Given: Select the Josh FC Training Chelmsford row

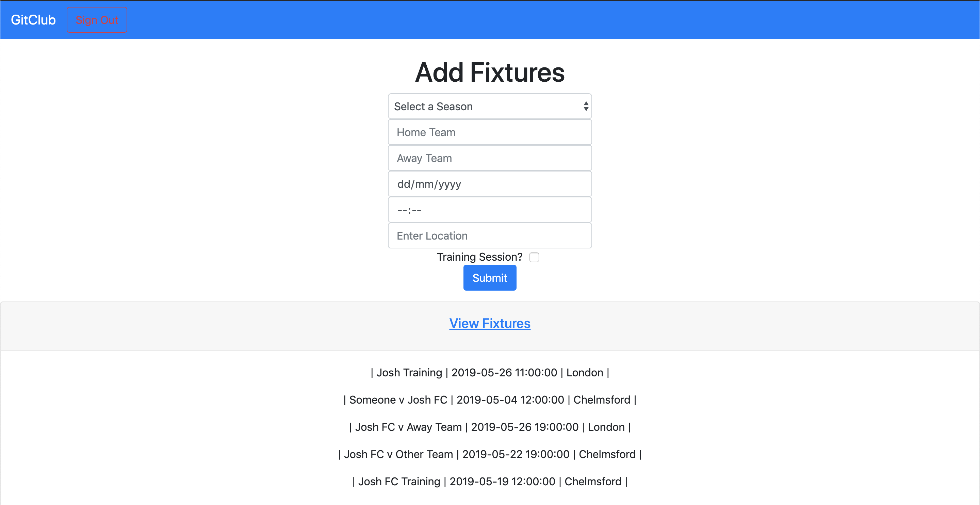Looking at the screenshot, I should (490, 482).
